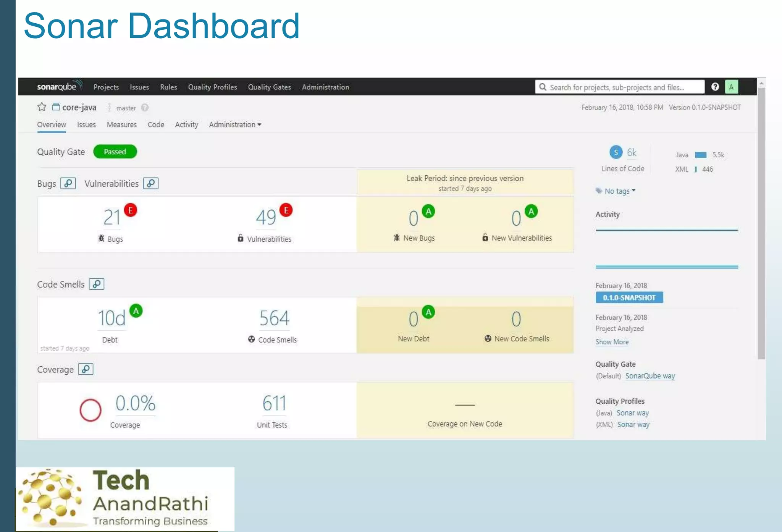Open Quality Profiles in the top menu
This screenshot has width=782, height=532.
212,87
